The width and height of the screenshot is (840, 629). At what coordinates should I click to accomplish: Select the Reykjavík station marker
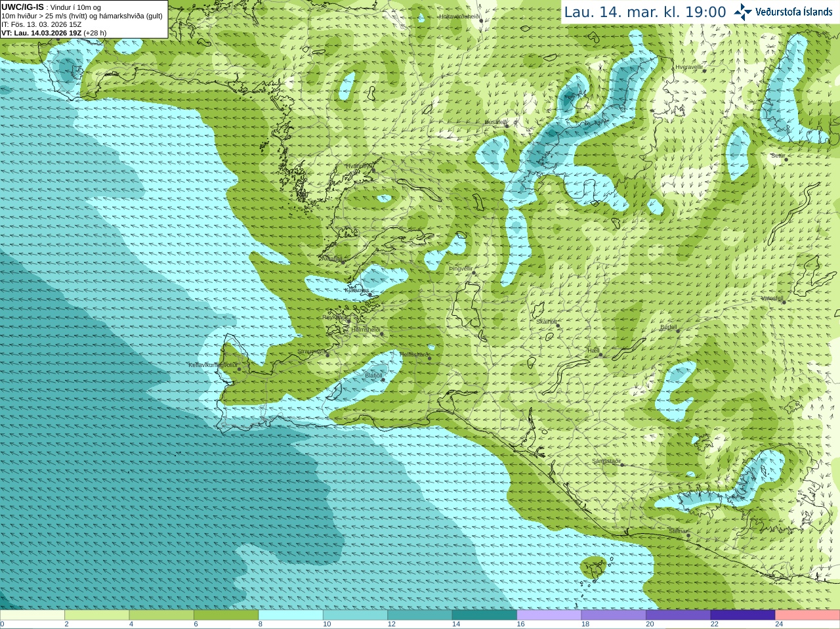point(348,321)
